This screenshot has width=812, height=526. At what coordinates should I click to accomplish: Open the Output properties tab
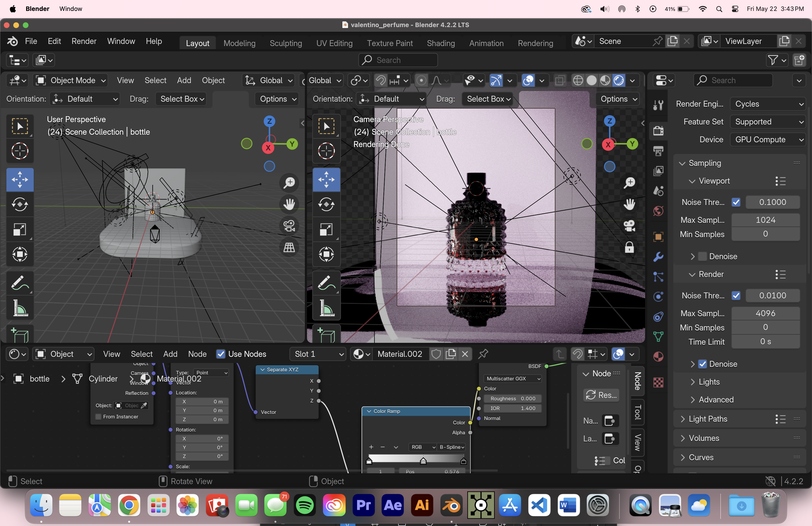[x=658, y=151]
